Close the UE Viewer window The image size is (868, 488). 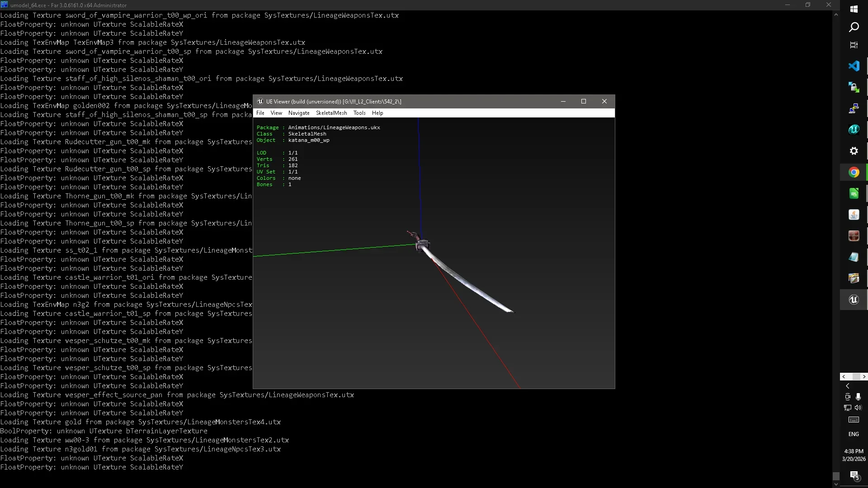[604, 101]
